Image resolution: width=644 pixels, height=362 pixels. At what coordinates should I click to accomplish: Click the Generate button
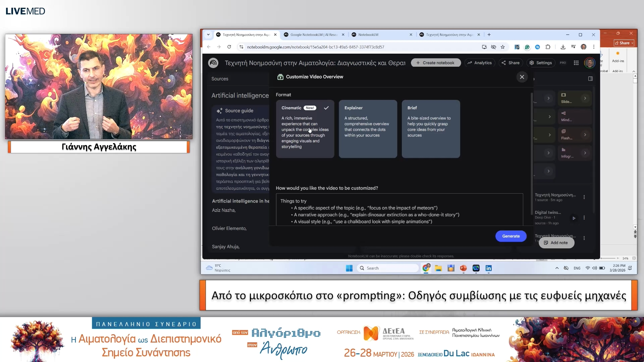[511, 236]
